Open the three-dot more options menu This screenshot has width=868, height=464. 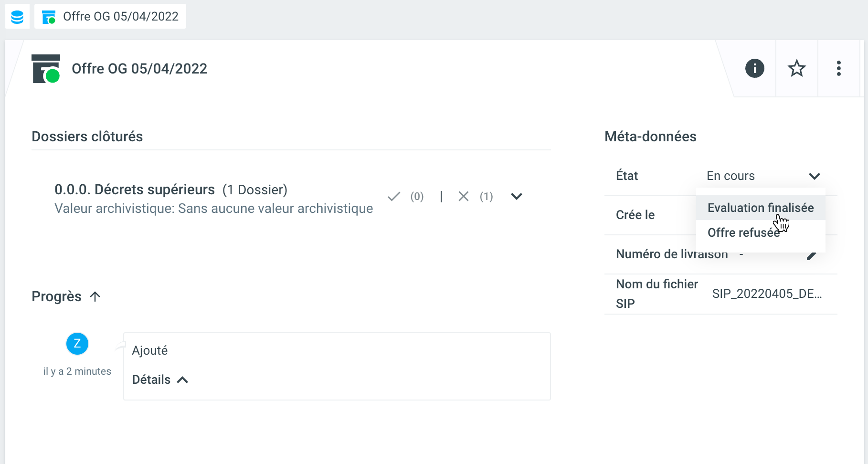[838, 68]
